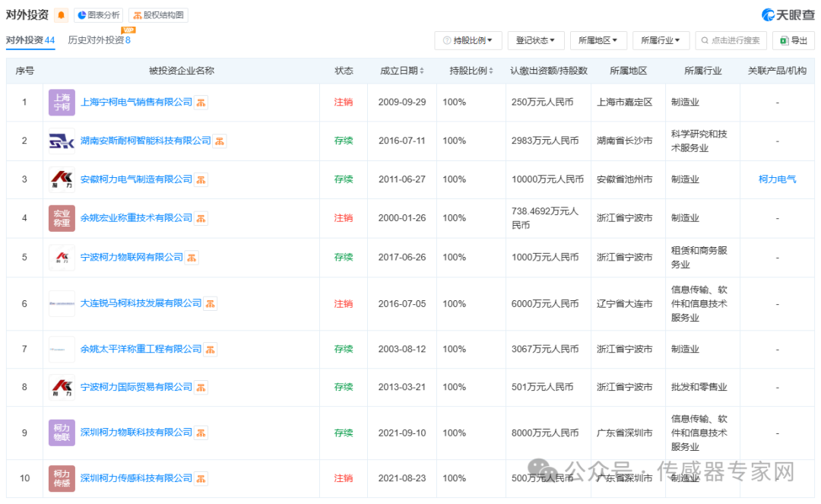Click equity structure icon beside 上海宁柯电气销售有限公司

[x=201, y=103]
